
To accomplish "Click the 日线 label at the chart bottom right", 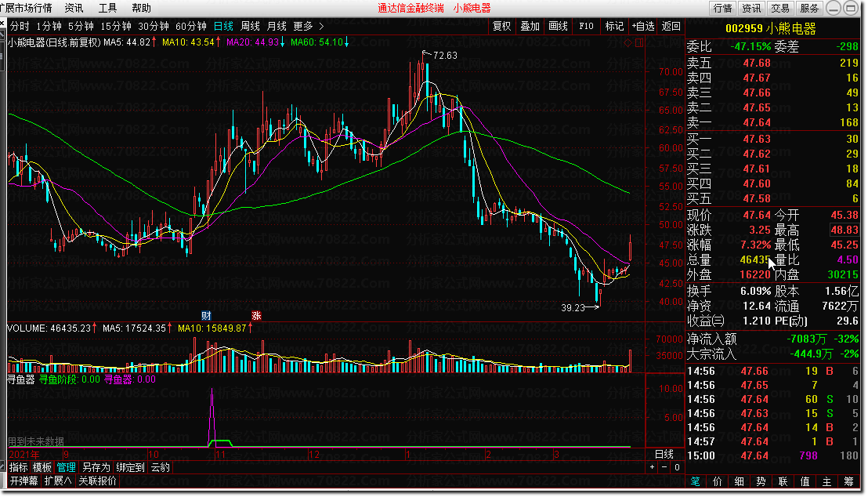I will tap(664, 455).
